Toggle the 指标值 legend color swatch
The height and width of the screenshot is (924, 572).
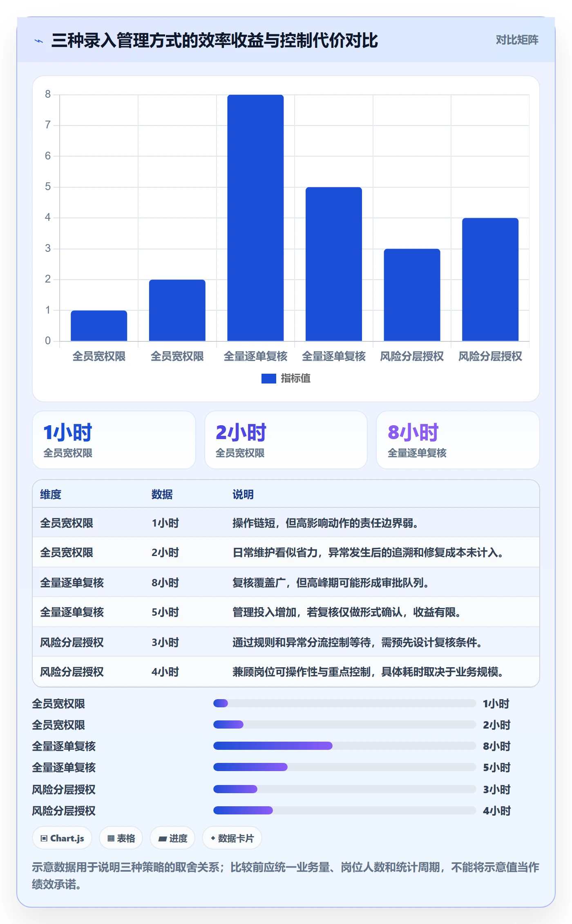coord(269,379)
